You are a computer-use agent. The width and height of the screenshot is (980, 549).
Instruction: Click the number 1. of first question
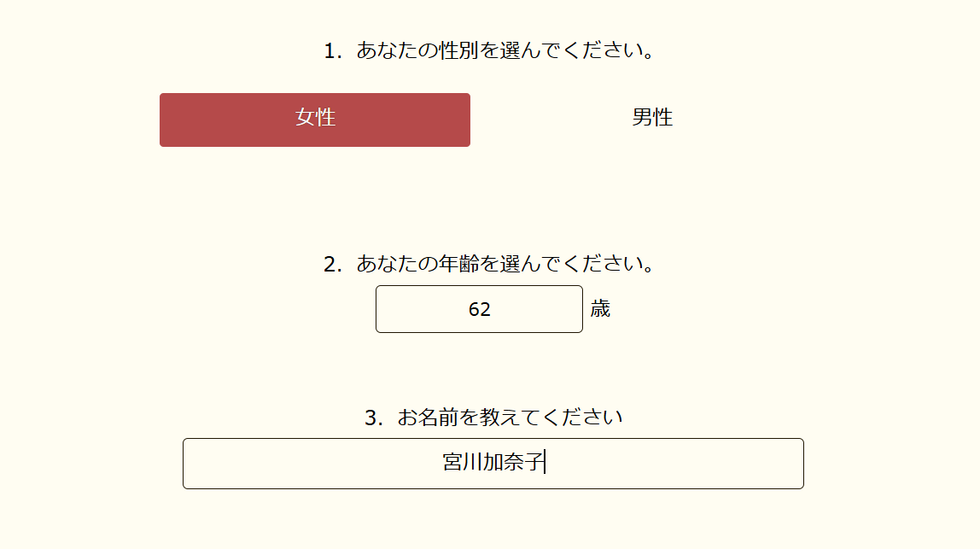[x=333, y=51]
